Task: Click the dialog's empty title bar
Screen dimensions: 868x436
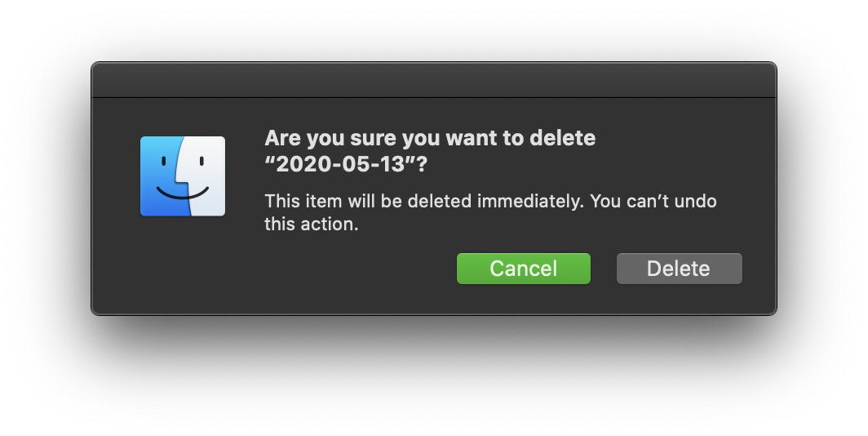Action: click(434, 80)
